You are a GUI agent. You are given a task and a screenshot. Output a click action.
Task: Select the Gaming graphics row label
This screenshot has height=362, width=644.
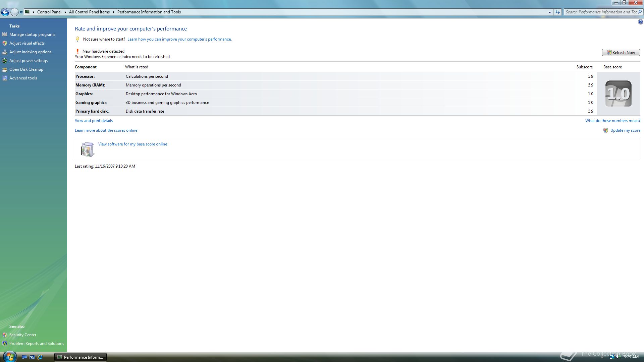point(92,103)
